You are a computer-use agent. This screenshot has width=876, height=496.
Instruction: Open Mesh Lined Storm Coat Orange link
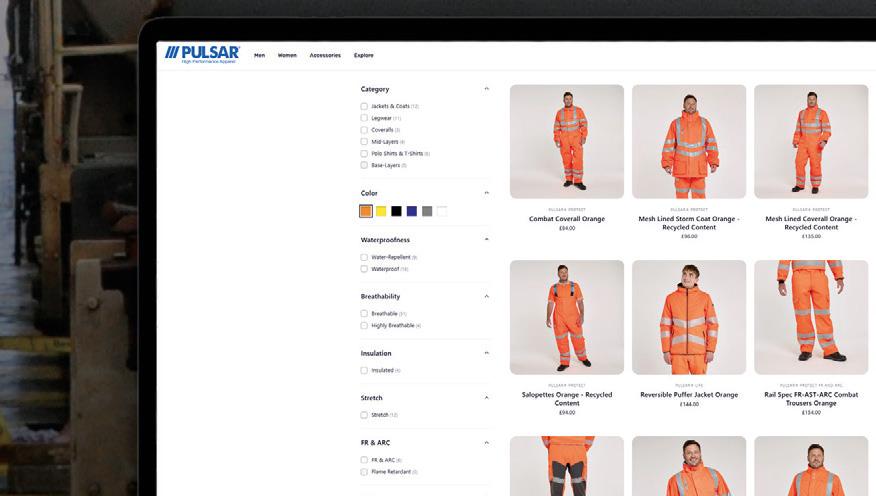point(689,223)
